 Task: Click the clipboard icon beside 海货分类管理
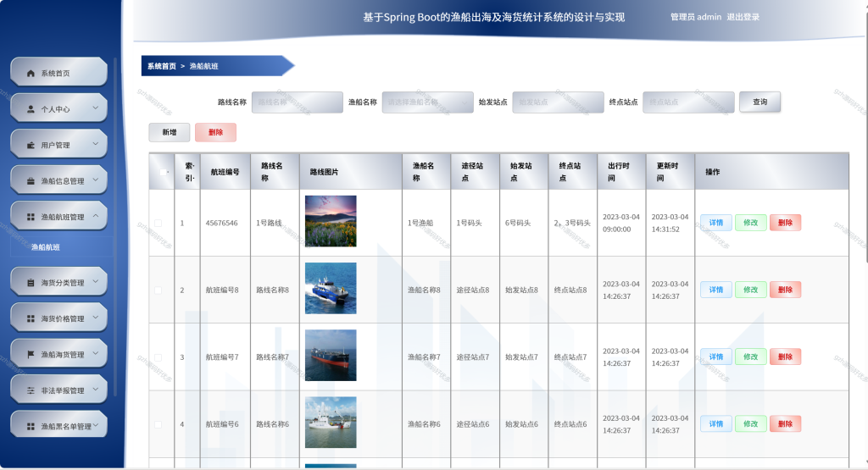(31, 283)
